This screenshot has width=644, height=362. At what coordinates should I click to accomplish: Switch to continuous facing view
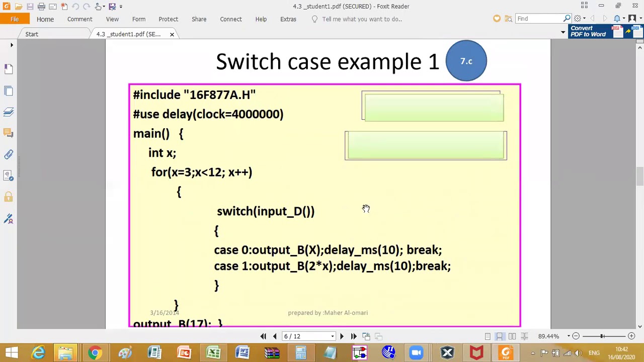(524, 336)
